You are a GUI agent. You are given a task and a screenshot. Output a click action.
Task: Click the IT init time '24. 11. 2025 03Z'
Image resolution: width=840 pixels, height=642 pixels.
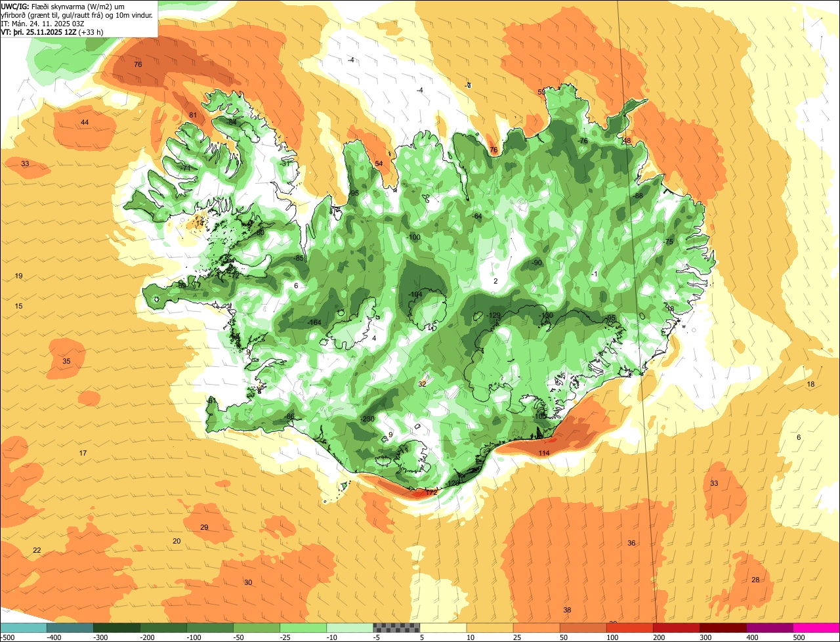(56, 23)
